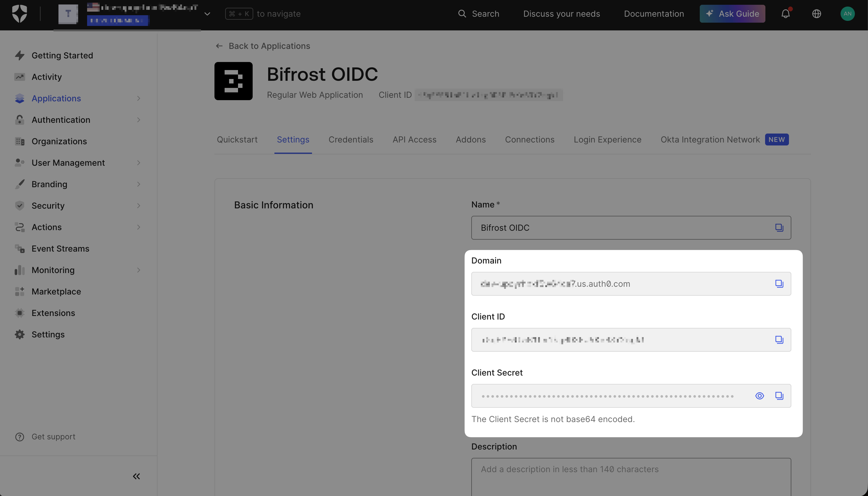Open Discuss your needs link
Screen dimensions: 868x496
click(x=561, y=14)
